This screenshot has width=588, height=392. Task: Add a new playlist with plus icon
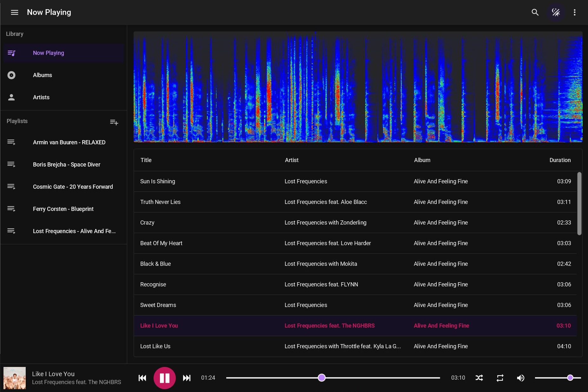(x=114, y=122)
